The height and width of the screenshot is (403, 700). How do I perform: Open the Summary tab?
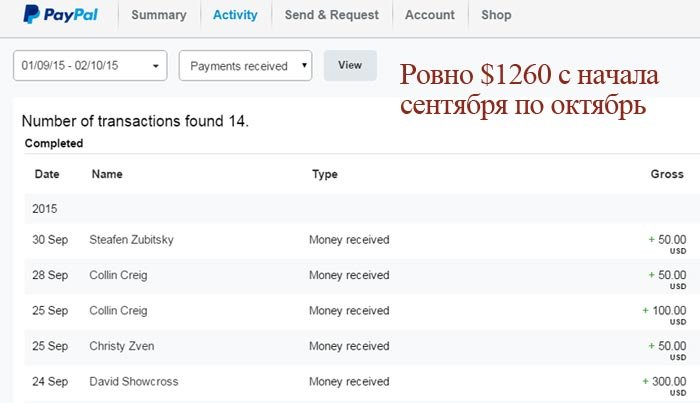tap(159, 15)
